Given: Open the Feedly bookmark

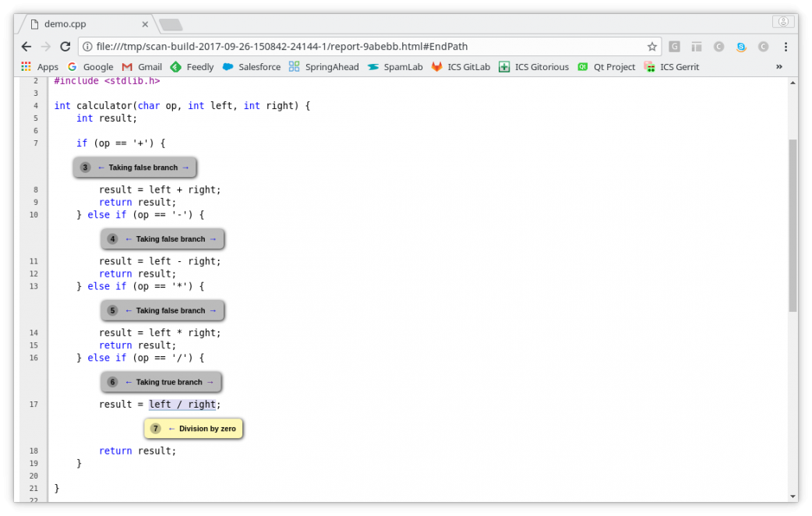Looking at the screenshot, I should tap(192, 67).
